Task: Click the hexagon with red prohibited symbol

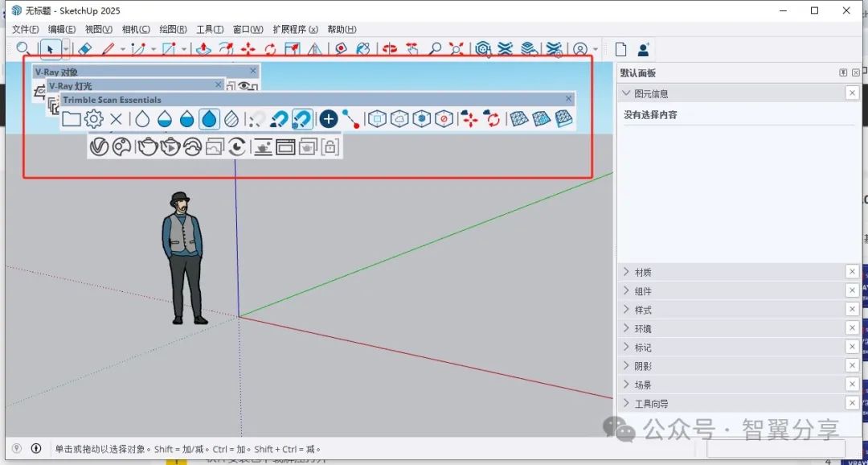Action: pyautogui.click(x=444, y=118)
